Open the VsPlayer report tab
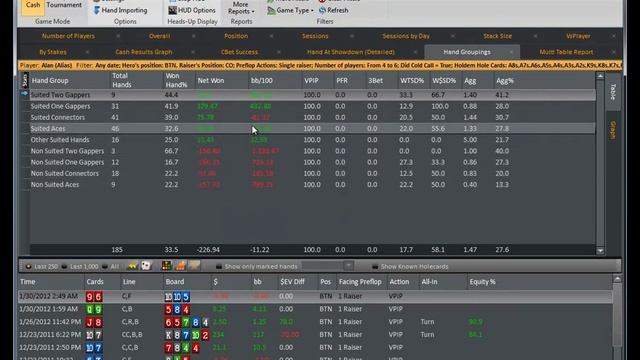Image resolution: width=640 pixels, height=360 pixels. coord(578,36)
